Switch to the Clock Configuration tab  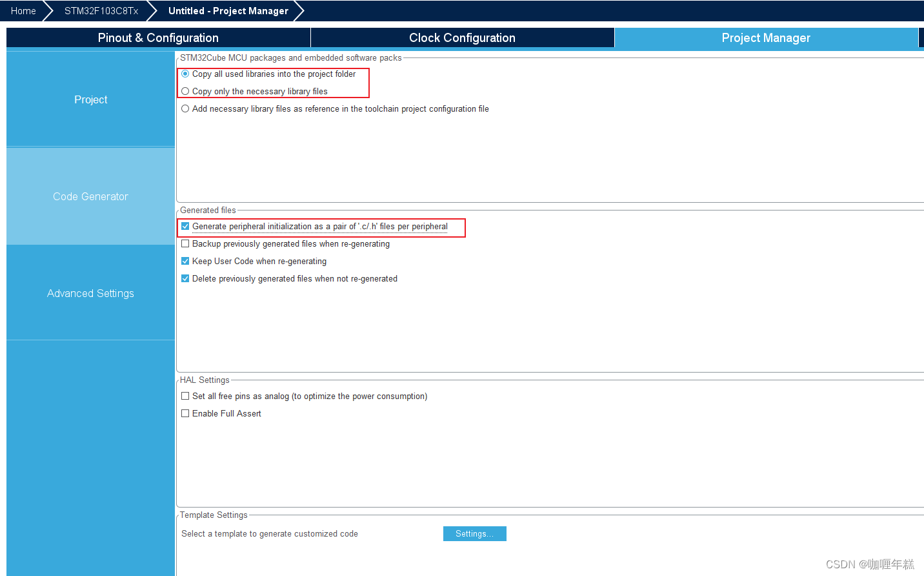click(x=462, y=38)
